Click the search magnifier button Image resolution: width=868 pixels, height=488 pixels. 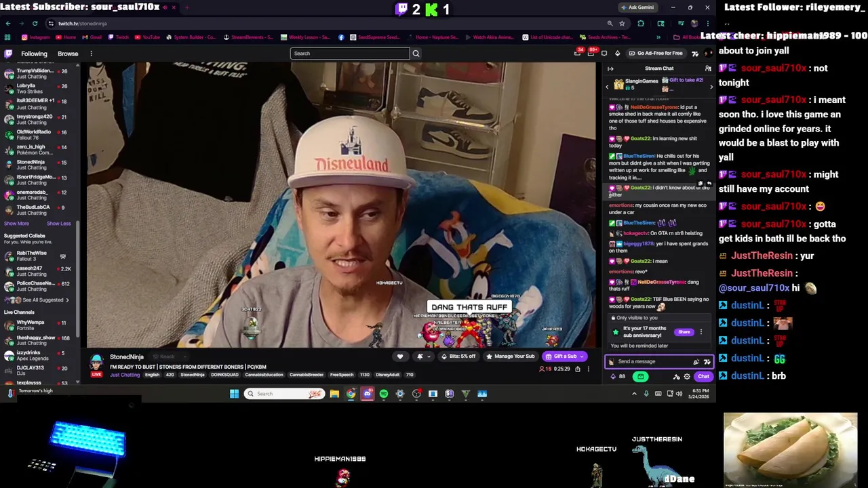pyautogui.click(x=416, y=54)
